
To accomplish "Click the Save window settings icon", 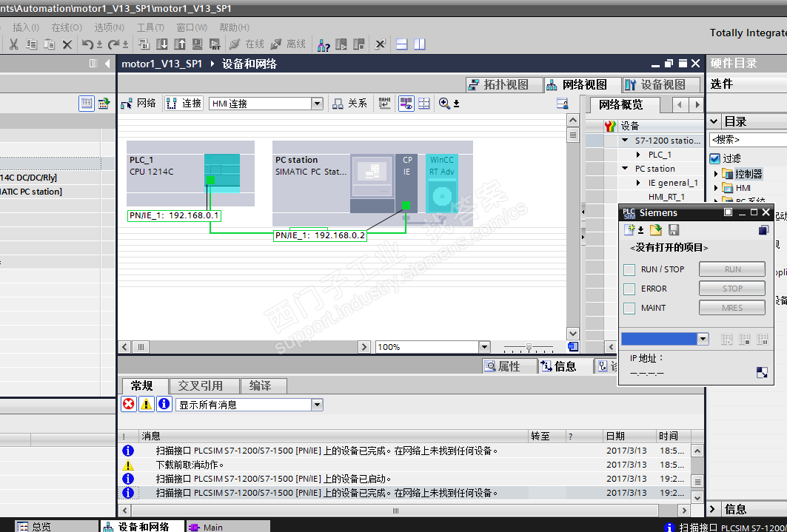I will click(x=563, y=104).
